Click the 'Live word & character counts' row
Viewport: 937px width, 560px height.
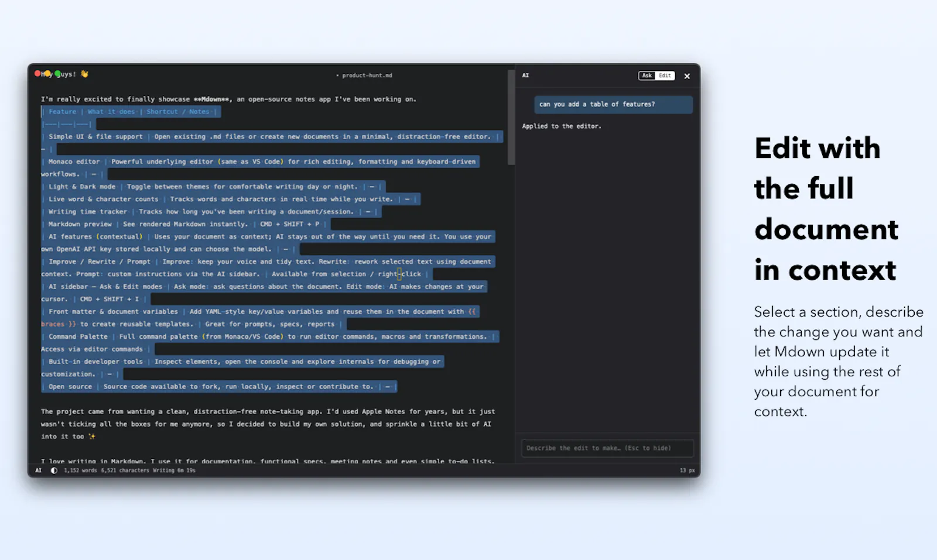click(x=230, y=199)
